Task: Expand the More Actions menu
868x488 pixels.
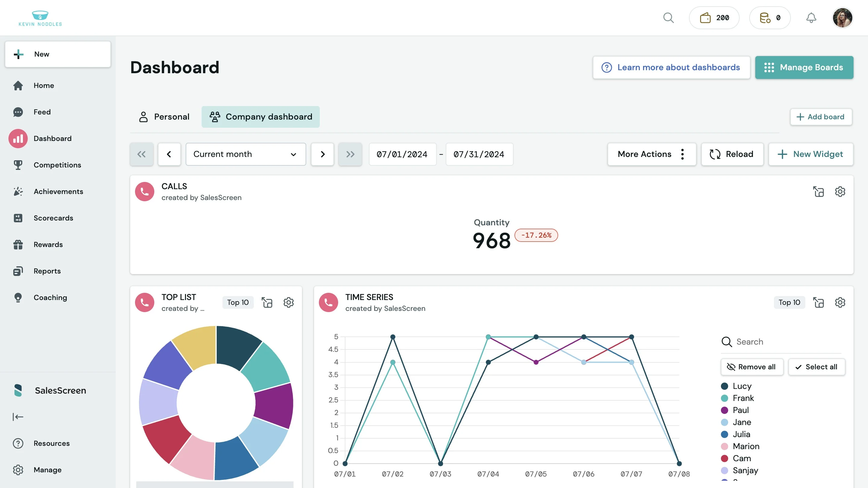Action: pos(651,154)
